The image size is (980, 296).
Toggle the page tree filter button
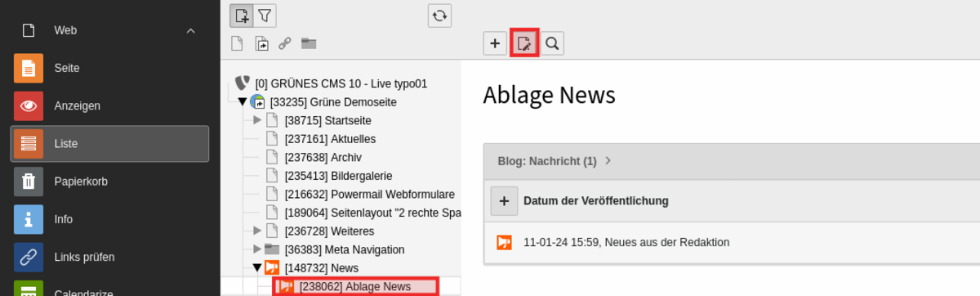tap(265, 16)
